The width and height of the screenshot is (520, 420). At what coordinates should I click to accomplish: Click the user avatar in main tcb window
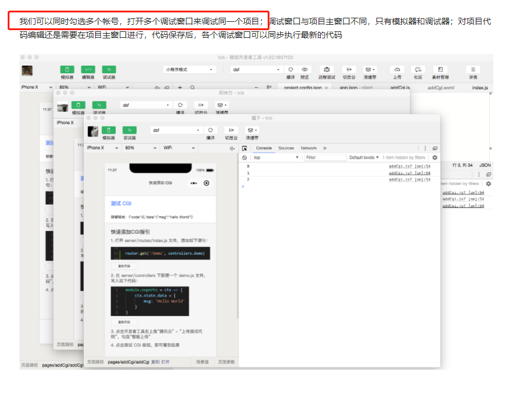(27, 71)
